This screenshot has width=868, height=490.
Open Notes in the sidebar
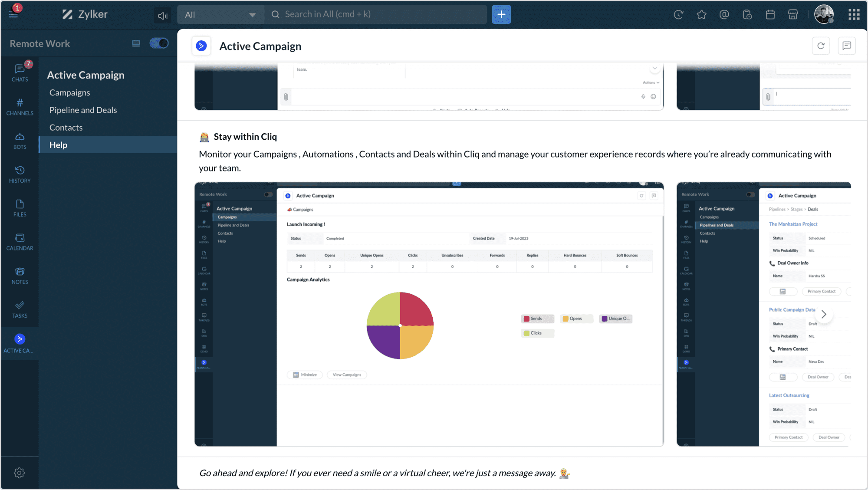pyautogui.click(x=20, y=276)
